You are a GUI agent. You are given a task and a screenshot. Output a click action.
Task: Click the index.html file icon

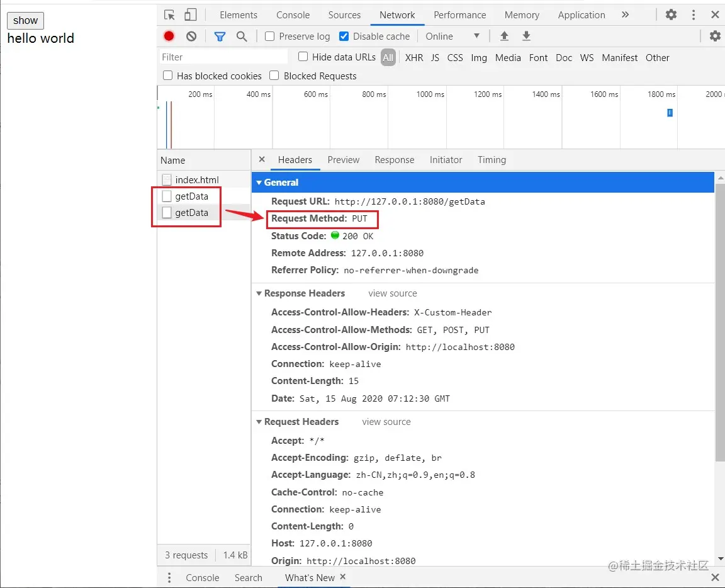click(167, 179)
